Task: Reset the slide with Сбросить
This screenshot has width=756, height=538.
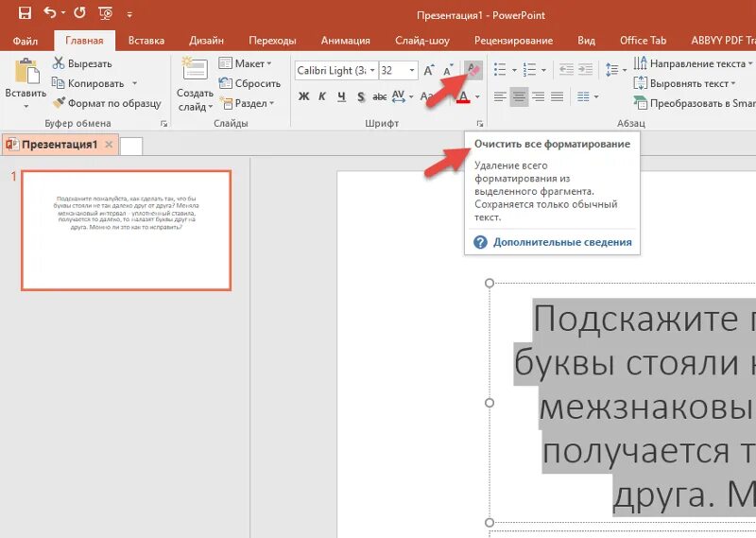Action: click(x=249, y=83)
